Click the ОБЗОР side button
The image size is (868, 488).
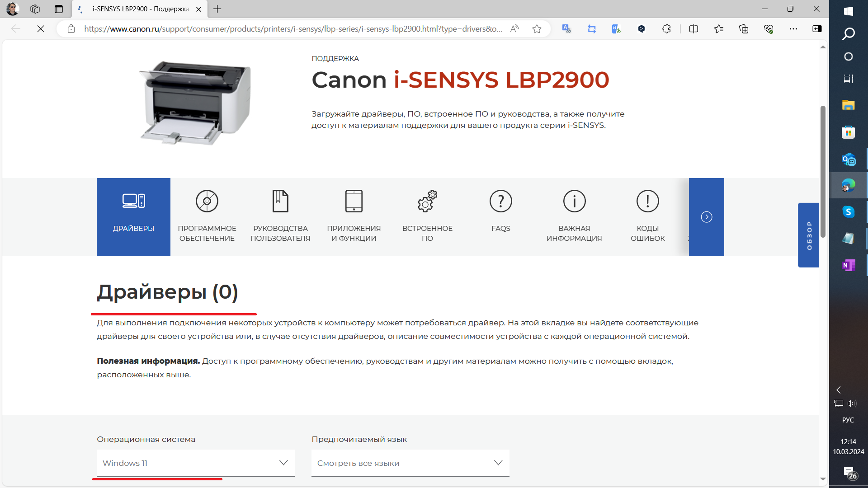(x=808, y=235)
